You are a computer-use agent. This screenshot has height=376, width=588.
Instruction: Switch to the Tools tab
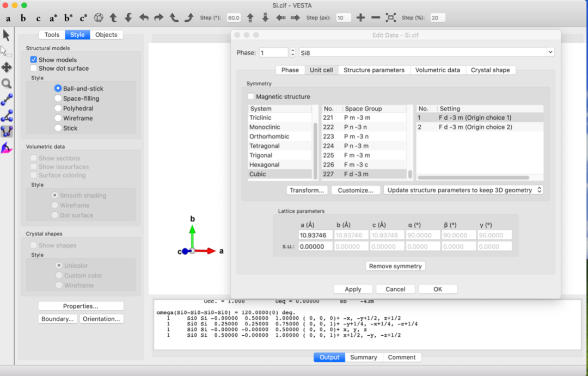coord(52,34)
